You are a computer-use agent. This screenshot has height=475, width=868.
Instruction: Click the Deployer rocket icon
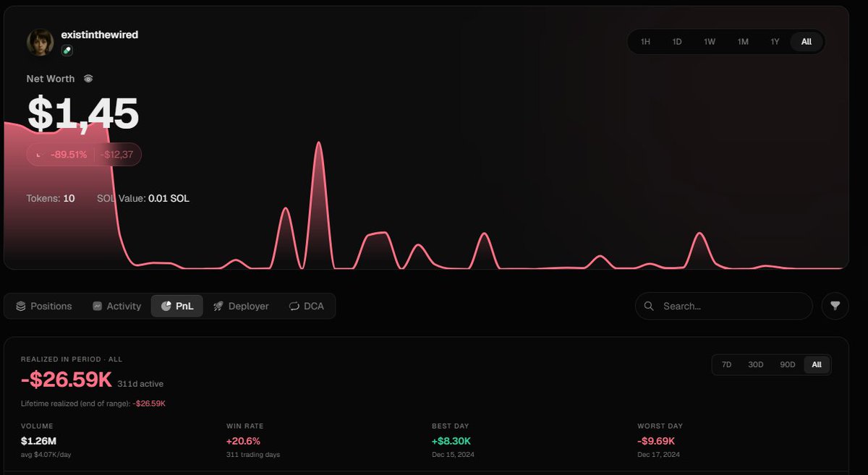coord(218,307)
